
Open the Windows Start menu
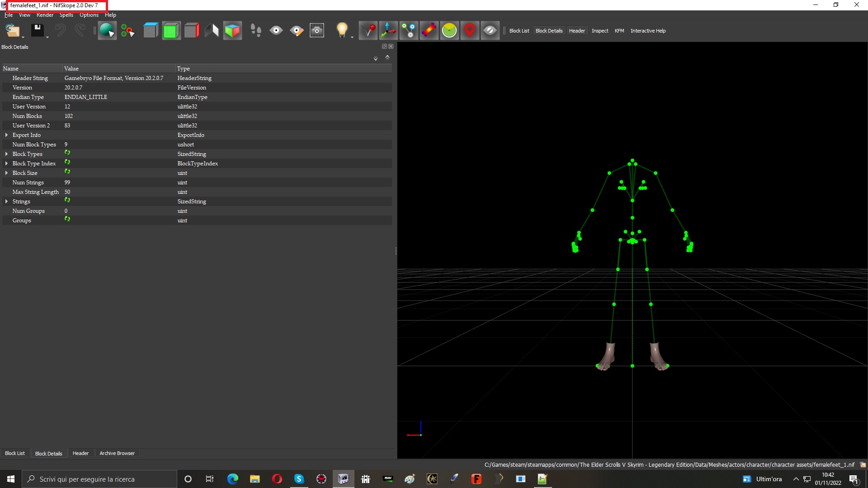coord(11,479)
